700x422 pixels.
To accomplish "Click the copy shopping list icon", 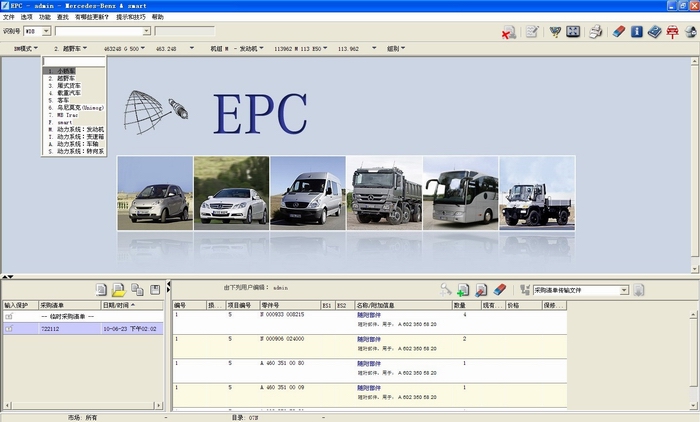I will pyautogui.click(x=137, y=290).
